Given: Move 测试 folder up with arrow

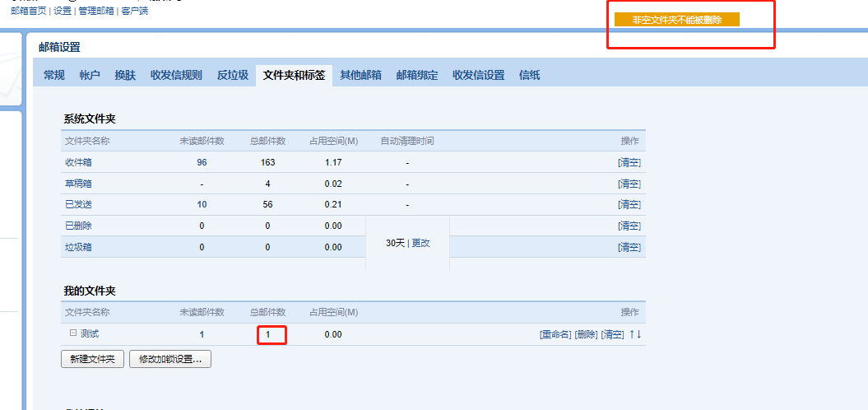Looking at the screenshot, I should tap(632, 334).
